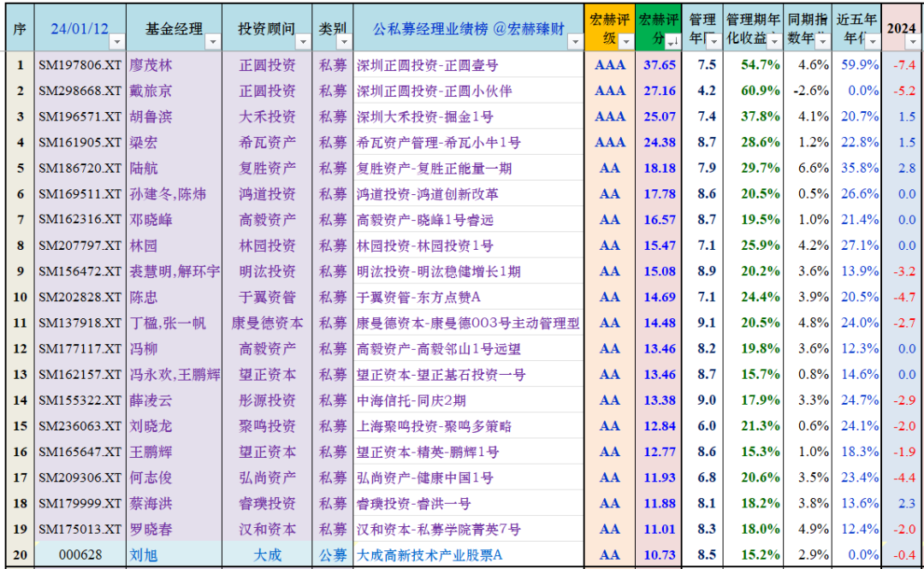Select index return cell -2.6%
Image resolution: width=924 pixels, height=569 pixels.
point(808,91)
